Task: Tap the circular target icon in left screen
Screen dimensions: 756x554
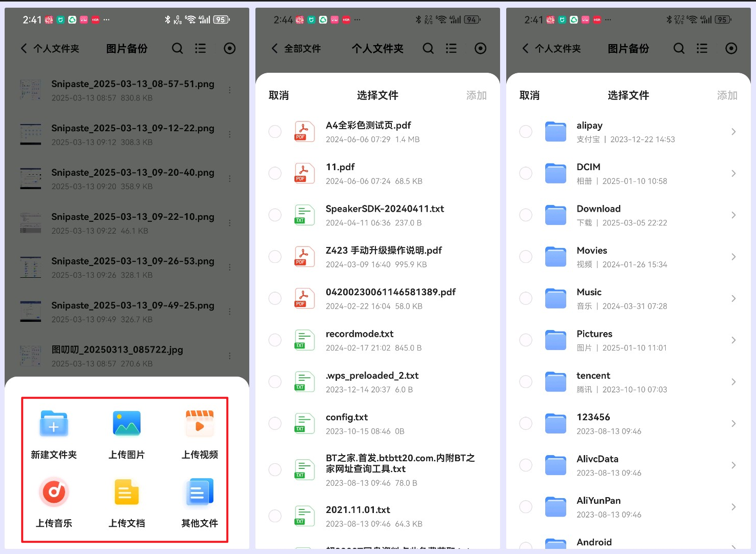Action: (x=230, y=48)
